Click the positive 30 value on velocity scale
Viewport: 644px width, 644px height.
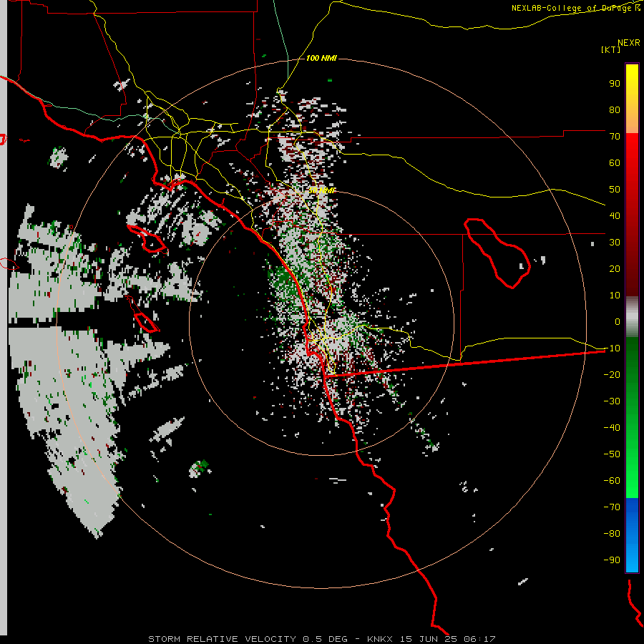[x=615, y=243]
